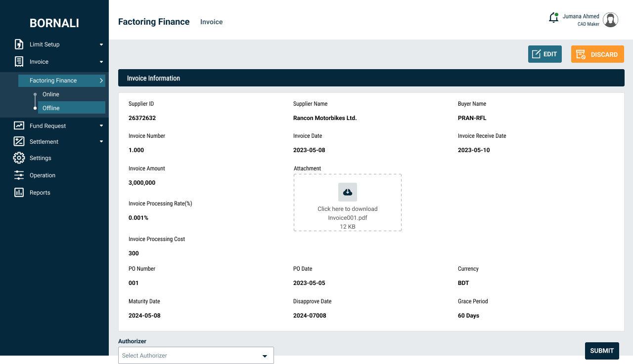Click grace period 60 Days
This screenshot has height=364, width=633.
click(469, 316)
